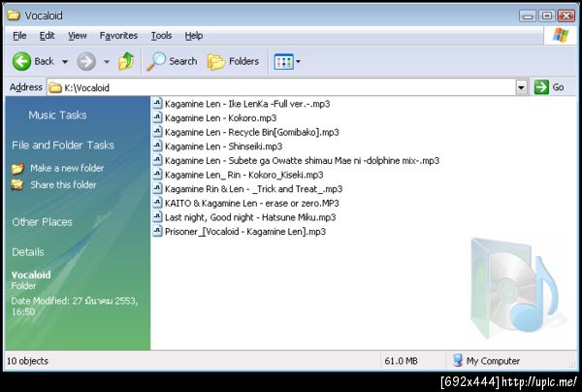Click the mp3 icon beside Prisoner_[Vocaloid
Image resolution: width=582 pixels, height=392 pixels.
(158, 231)
